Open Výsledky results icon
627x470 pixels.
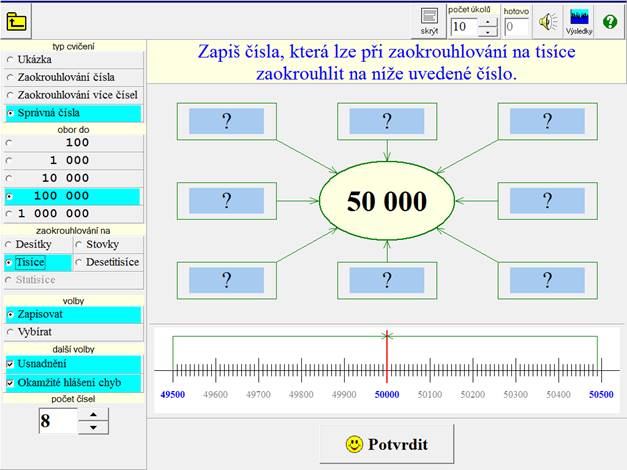[580, 20]
